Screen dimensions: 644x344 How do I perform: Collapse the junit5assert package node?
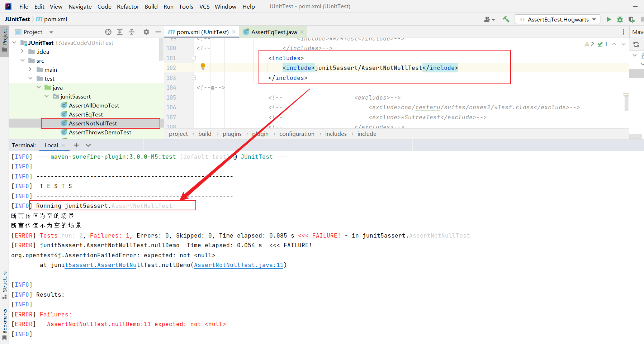pyautogui.click(x=47, y=96)
